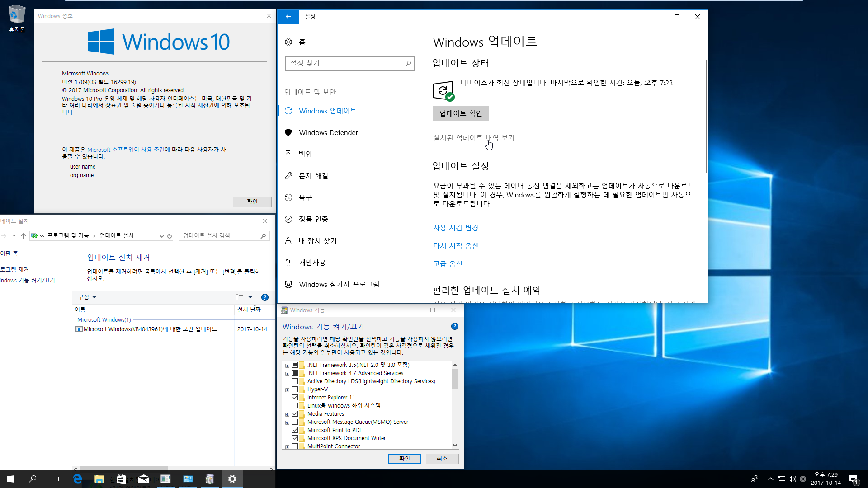Navigate up in the update install window
Viewport: 868px width, 488px height.
pos(24,235)
